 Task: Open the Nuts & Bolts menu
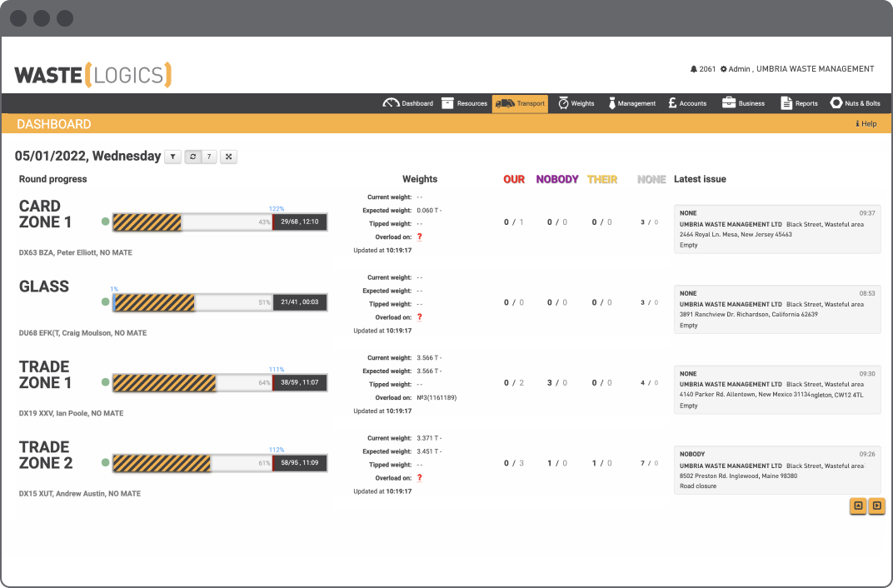(x=855, y=103)
